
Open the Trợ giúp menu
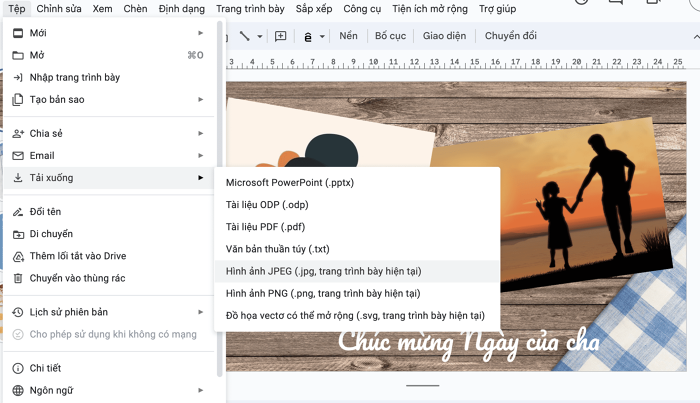pyautogui.click(x=497, y=8)
